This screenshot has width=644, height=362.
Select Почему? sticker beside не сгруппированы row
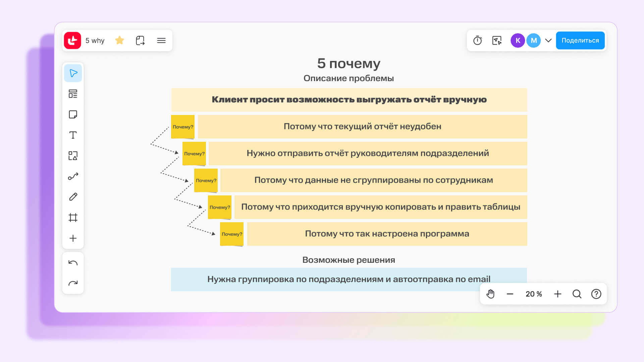coord(206,180)
